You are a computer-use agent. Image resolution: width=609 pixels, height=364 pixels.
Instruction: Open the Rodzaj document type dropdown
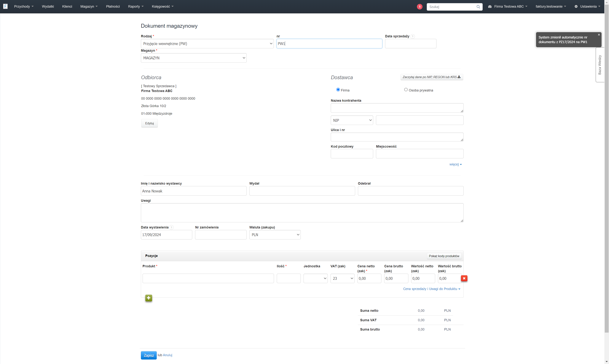click(x=207, y=44)
